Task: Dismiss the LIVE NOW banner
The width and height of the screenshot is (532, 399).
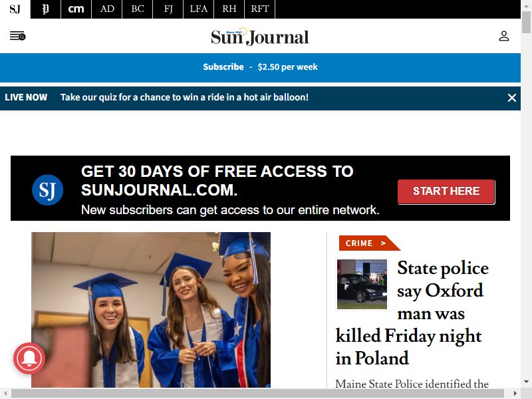Action: tap(511, 98)
